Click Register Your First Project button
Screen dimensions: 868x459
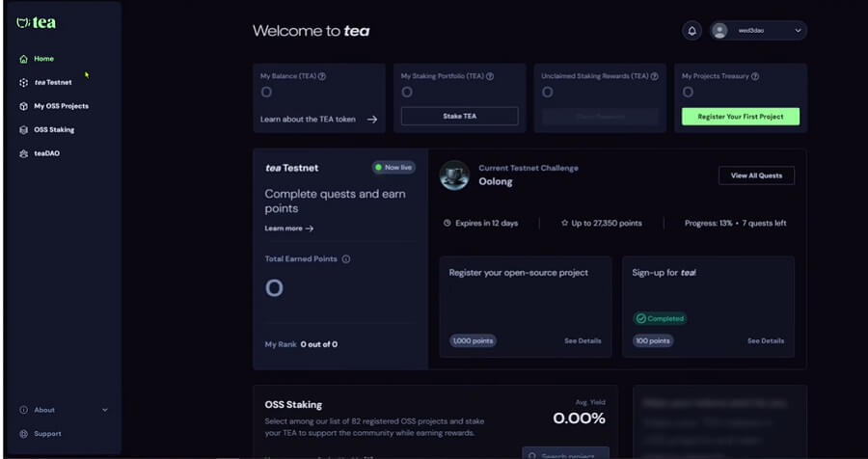tap(741, 117)
